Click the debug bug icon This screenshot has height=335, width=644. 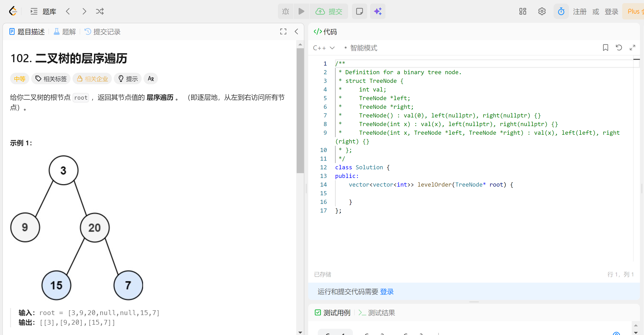(x=285, y=11)
